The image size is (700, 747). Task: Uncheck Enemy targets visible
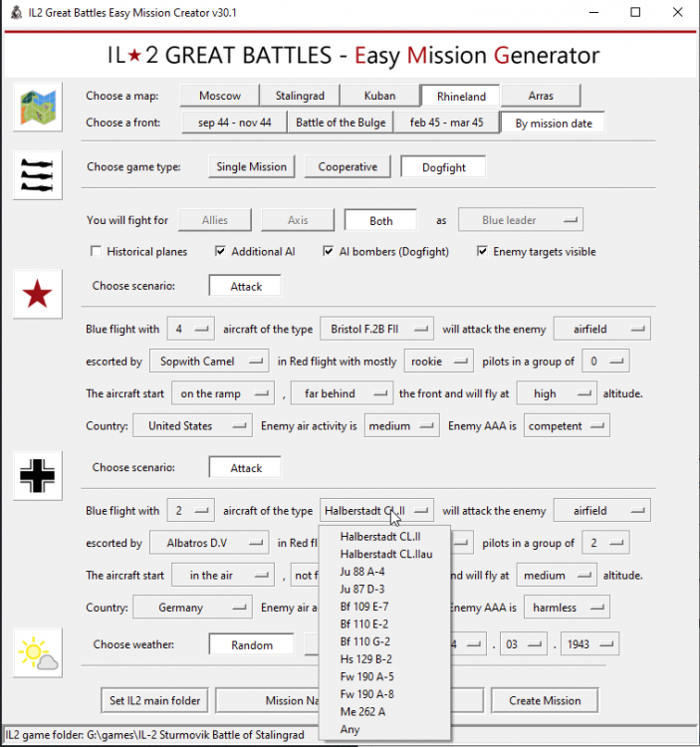[482, 251]
